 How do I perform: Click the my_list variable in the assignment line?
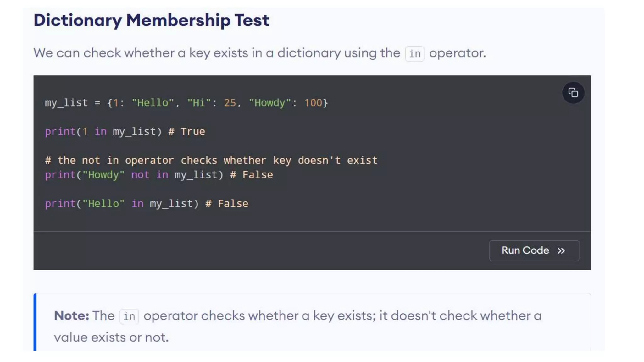(x=66, y=103)
